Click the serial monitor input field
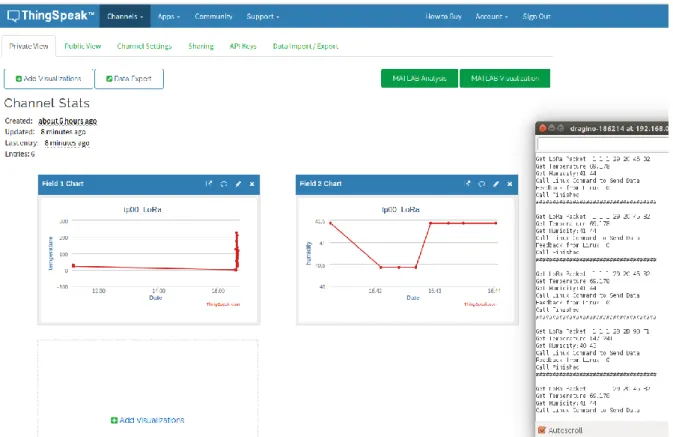Viewport: 673px width, 437px height. 603,144
